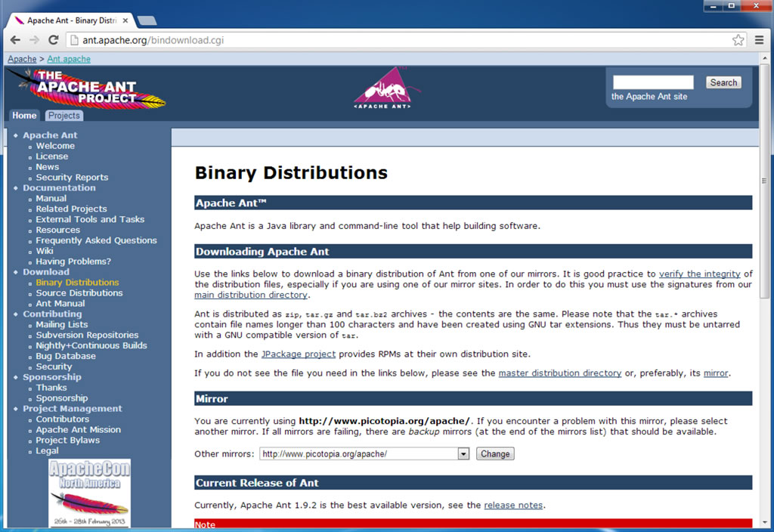Reload the page with refresh icon
Viewport: 774px width, 532px height.
pos(54,40)
